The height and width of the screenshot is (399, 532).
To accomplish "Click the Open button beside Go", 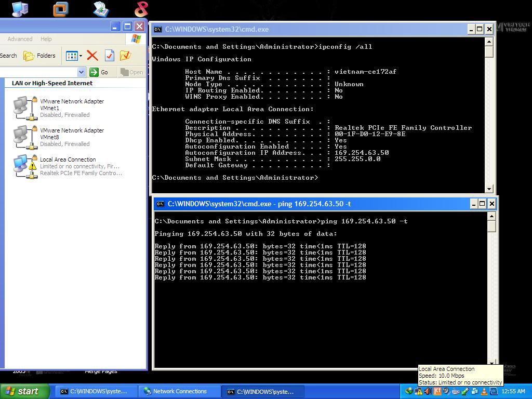I will [131, 72].
